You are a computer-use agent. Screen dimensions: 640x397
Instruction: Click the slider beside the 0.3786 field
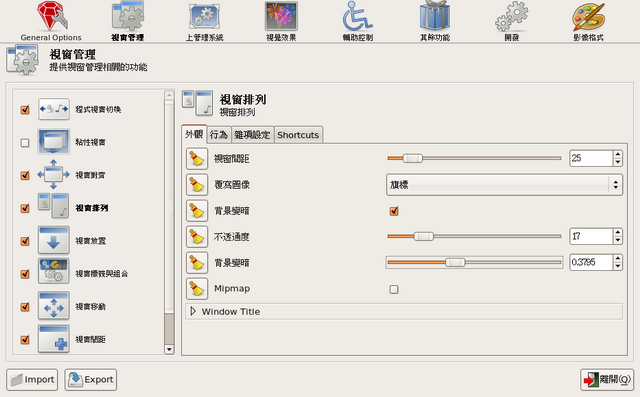[474, 262]
